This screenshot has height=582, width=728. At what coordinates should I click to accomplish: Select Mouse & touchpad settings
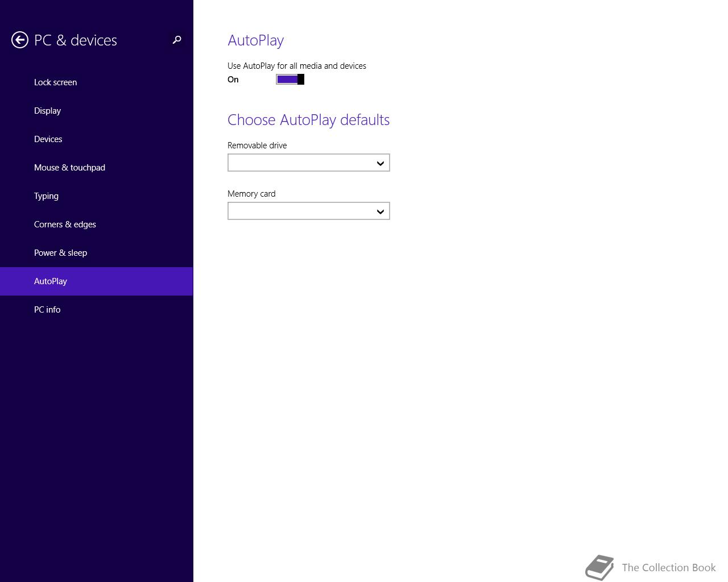97,168
